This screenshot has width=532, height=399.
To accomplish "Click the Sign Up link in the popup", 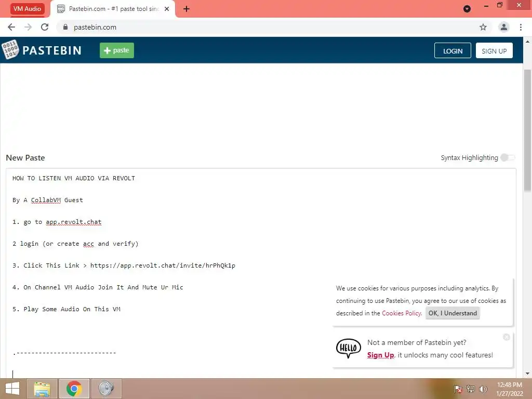I will 380,355.
